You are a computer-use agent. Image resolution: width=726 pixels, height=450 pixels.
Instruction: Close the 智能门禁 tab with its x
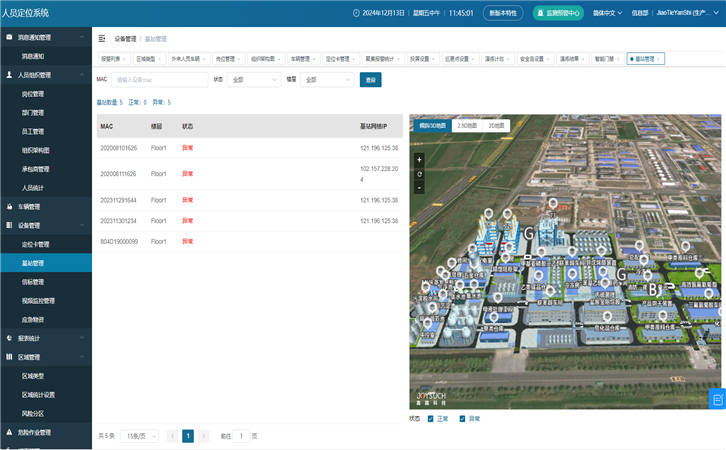[618, 59]
